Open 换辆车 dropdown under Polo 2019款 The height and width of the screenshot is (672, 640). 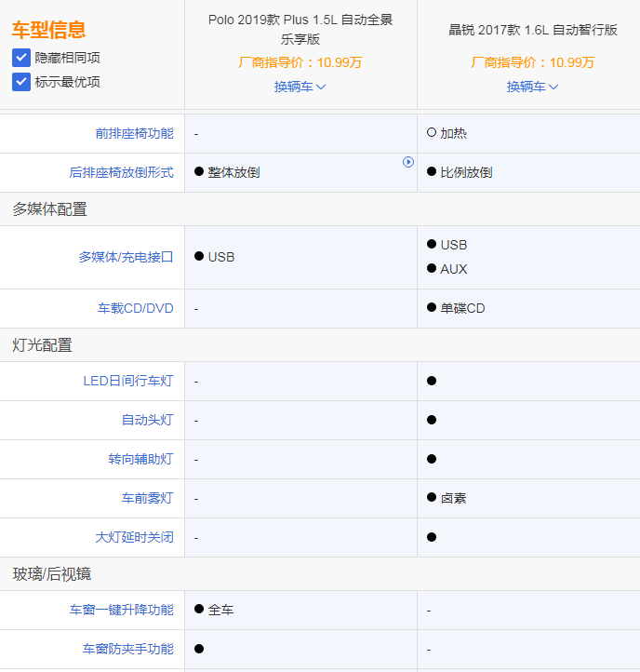coord(300,87)
